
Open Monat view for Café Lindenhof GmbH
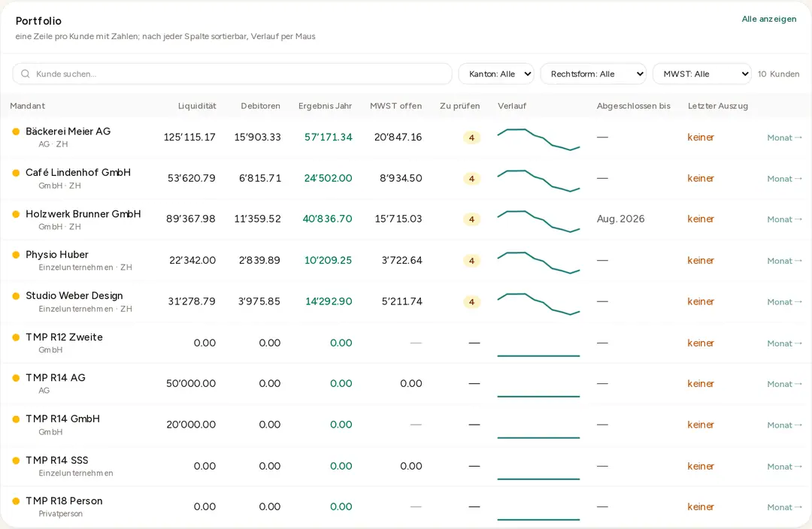tap(784, 179)
